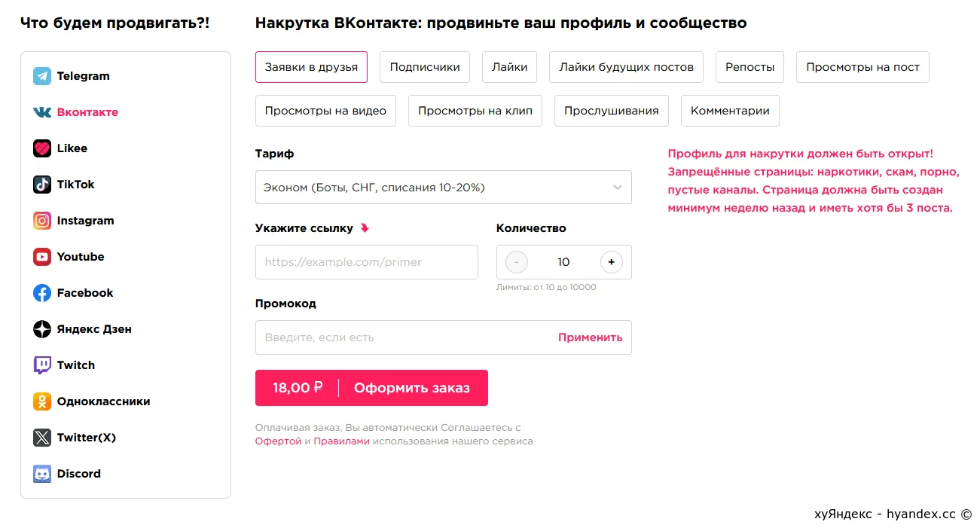Choose the TikTok icon
The image size is (980, 528).
pyautogui.click(x=42, y=185)
